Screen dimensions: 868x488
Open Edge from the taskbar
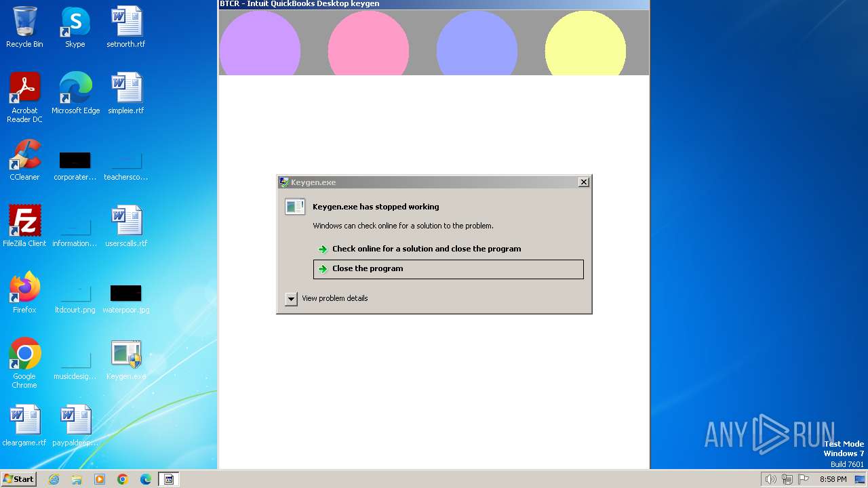(146, 479)
